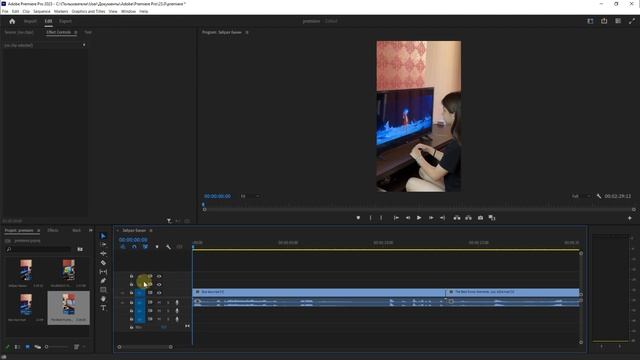Open Effect Controls source clip dropdown
This screenshot has height=360, width=640.
click(x=84, y=45)
